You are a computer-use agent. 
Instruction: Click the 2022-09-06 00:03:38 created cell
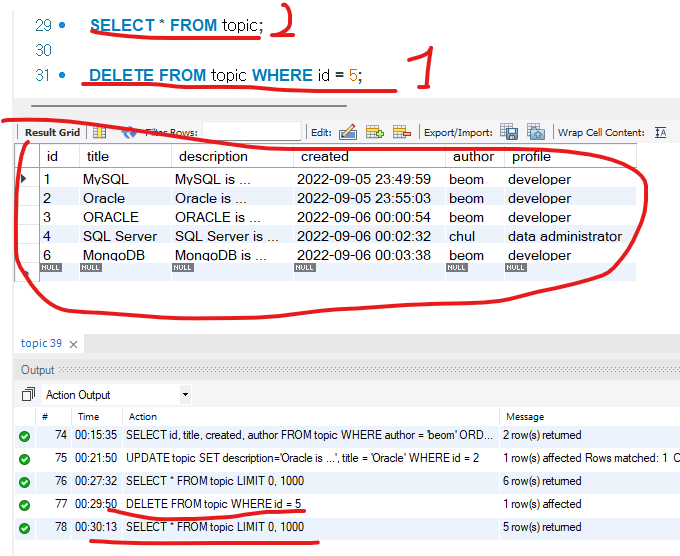point(369,255)
